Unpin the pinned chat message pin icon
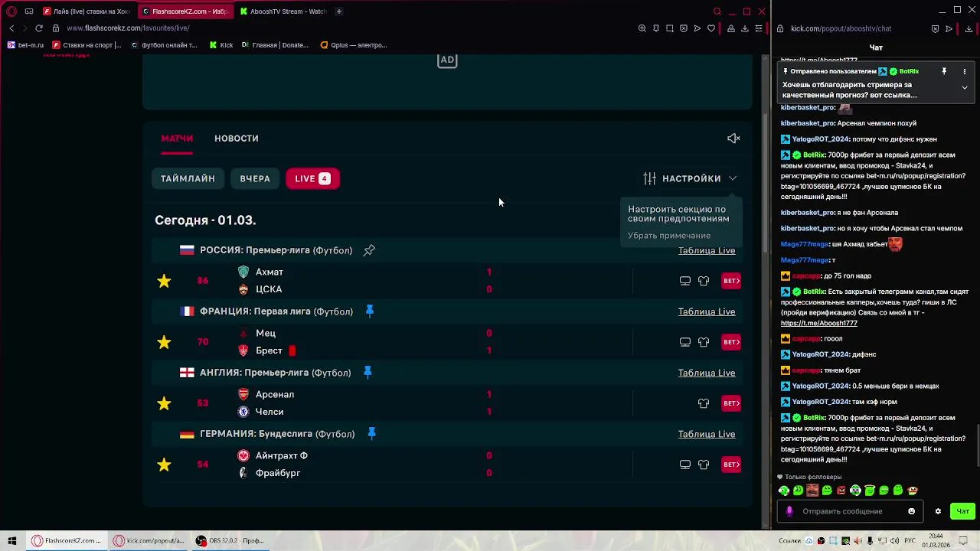The image size is (980, 551). click(944, 71)
